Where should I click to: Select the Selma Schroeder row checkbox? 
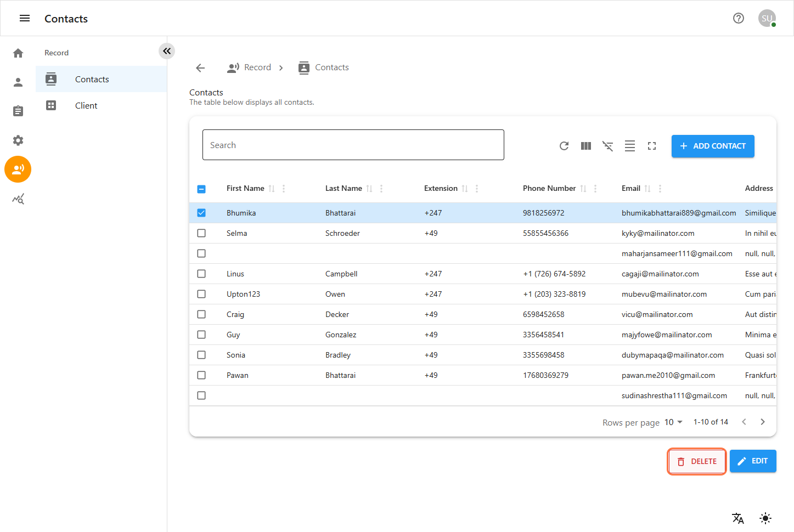point(201,233)
